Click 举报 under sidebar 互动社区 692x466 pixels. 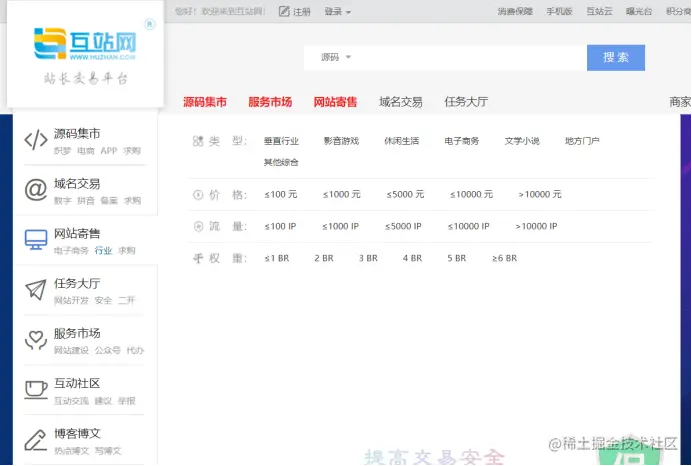(x=127, y=401)
